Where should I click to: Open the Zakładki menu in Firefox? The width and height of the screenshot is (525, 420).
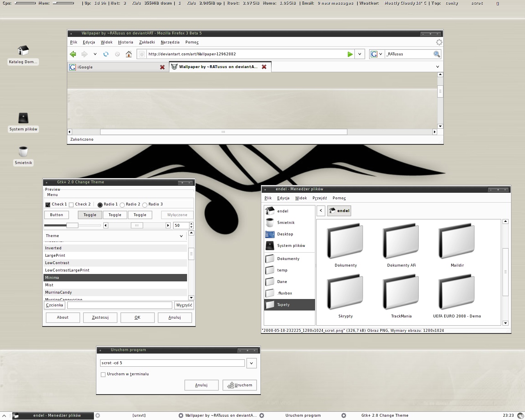tap(147, 42)
